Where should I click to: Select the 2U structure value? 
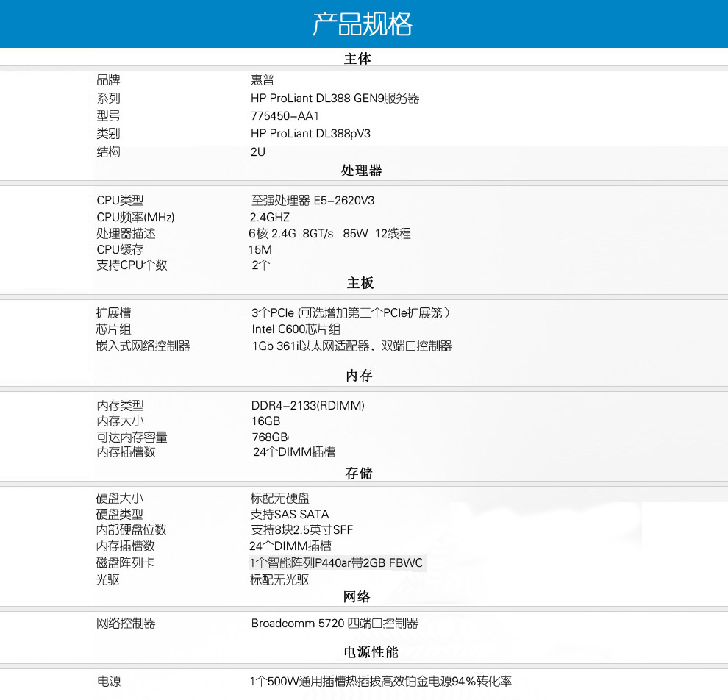(x=258, y=151)
